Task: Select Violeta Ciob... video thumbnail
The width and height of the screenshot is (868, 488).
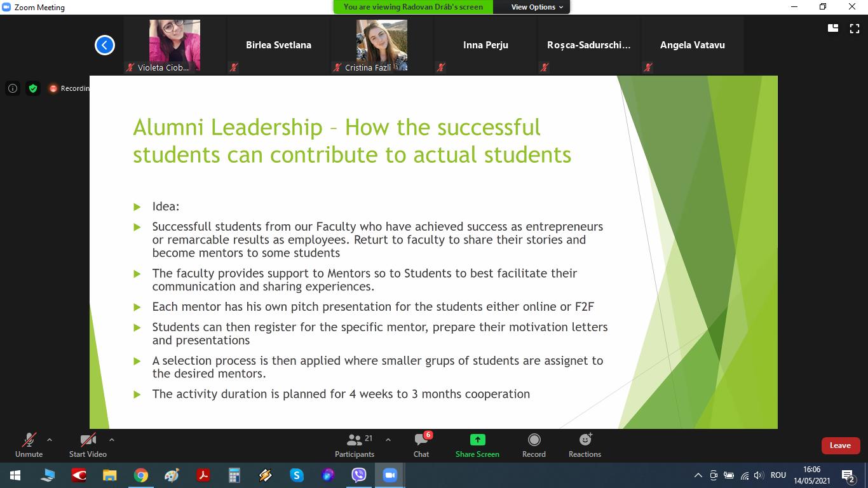Action: 175,45
